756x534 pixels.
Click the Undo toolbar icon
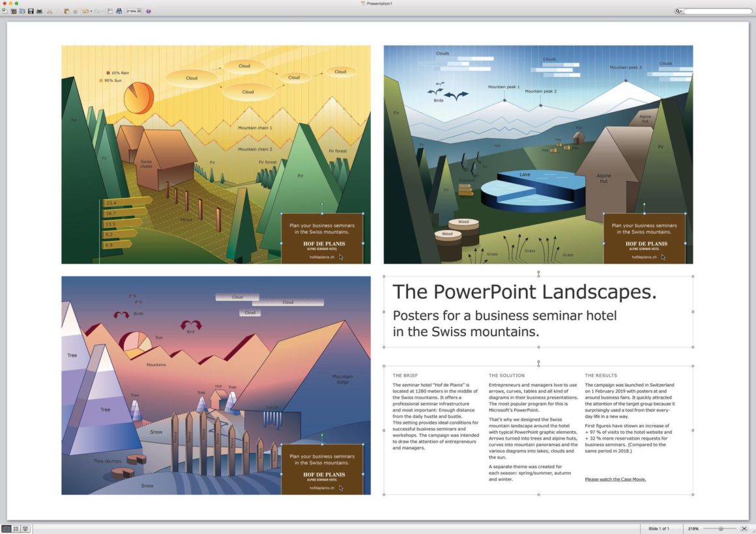coord(85,11)
